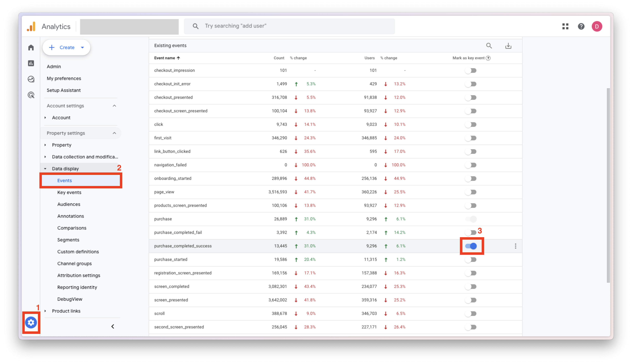Click the Admin gear icon
This screenshot has height=364, width=632.
click(x=31, y=322)
